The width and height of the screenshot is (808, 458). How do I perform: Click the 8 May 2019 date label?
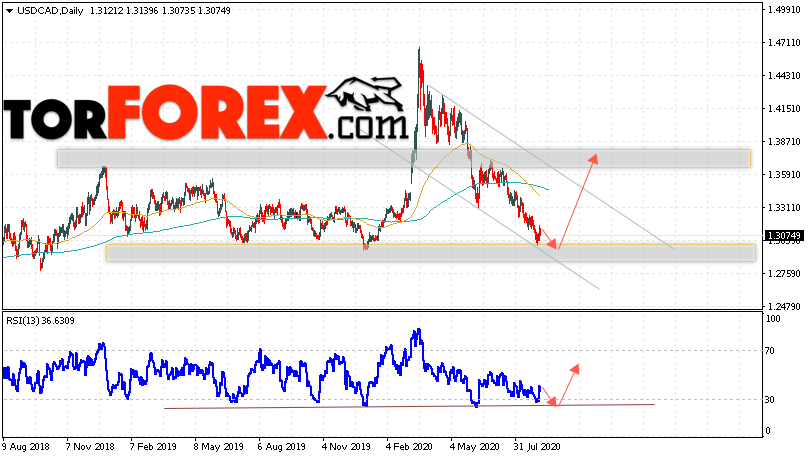coord(218,446)
